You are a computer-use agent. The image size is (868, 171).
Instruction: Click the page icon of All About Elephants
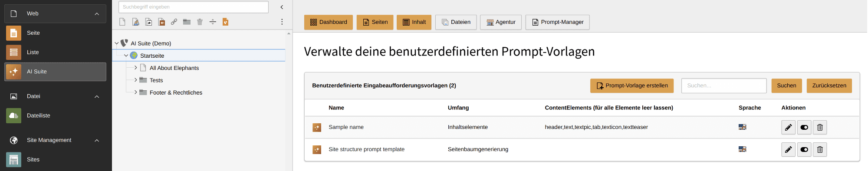click(x=143, y=68)
